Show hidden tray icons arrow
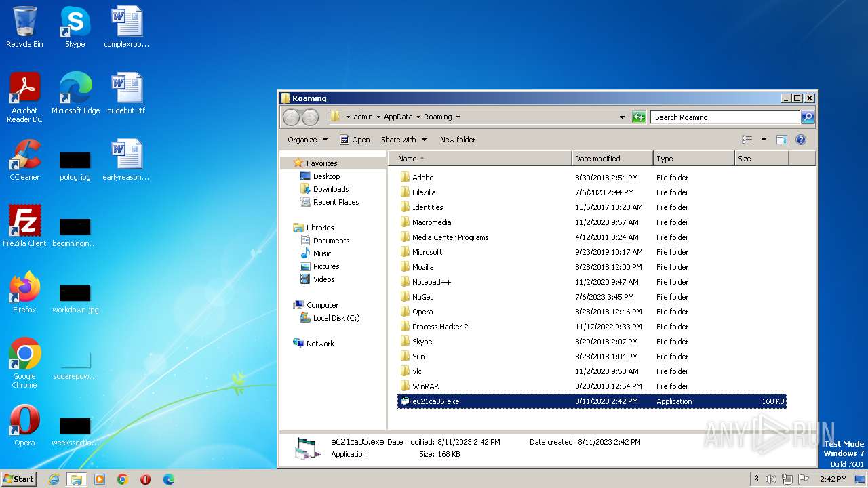The width and height of the screenshot is (868, 488). [756, 479]
